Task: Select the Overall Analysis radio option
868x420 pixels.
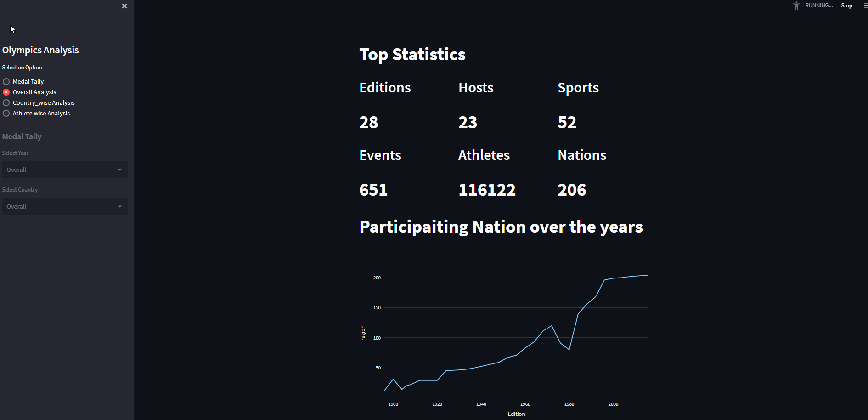Action: click(x=29, y=92)
